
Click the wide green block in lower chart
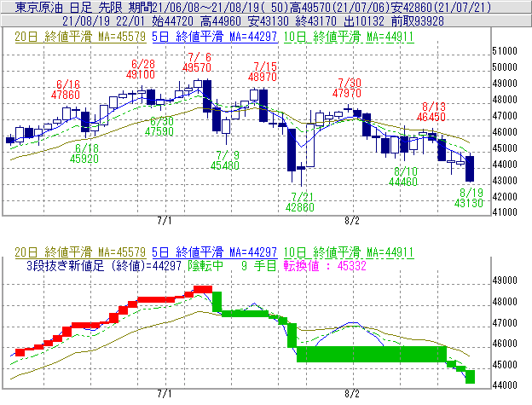coord(371,354)
